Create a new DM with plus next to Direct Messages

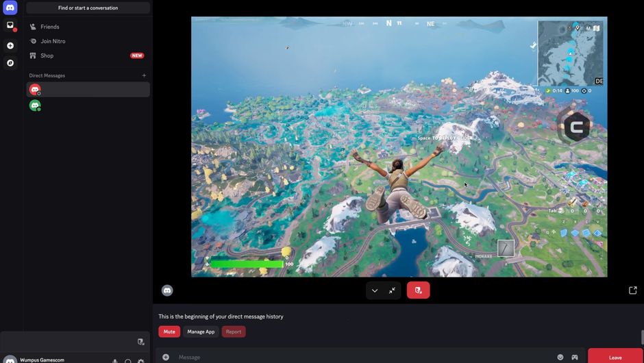[x=144, y=75]
